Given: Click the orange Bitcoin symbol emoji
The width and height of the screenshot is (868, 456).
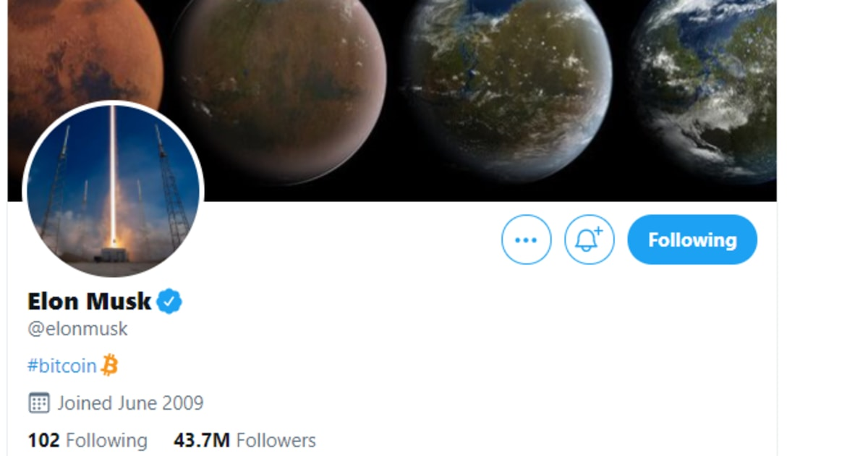Looking at the screenshot, I should [x=109, y=365].
